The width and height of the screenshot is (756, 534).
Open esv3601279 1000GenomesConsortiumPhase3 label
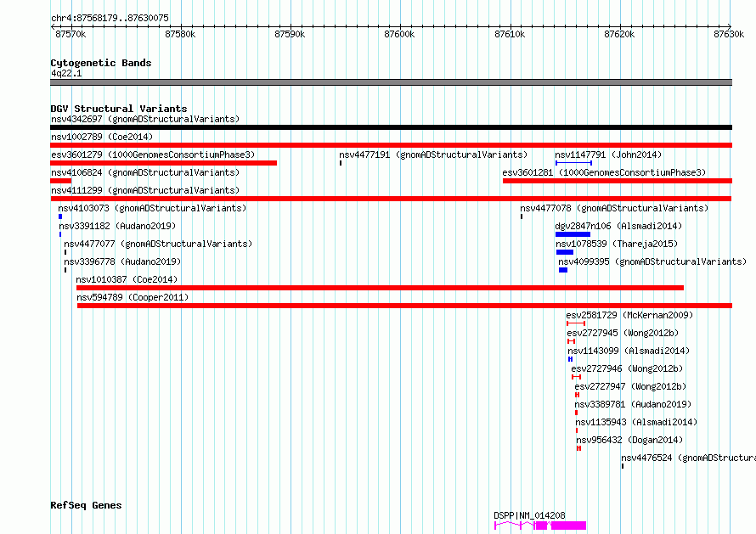tap(153, 155)
